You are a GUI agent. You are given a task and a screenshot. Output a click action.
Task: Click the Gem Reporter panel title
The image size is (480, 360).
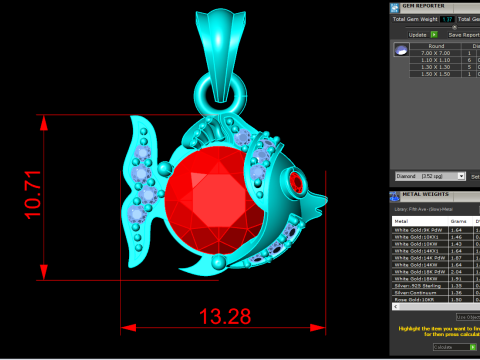pyautogui.click(x=423, y=6)
